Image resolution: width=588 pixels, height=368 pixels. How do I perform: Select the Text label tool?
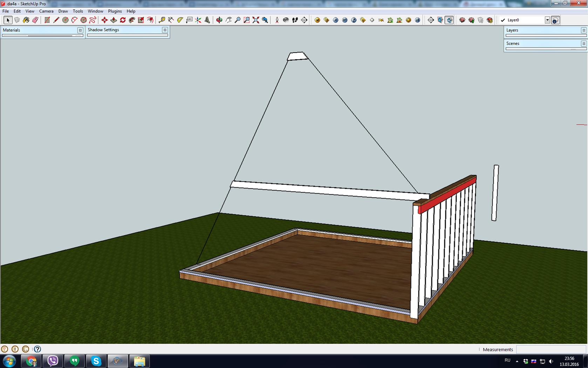pyautogui.click(x=189, y=20)
